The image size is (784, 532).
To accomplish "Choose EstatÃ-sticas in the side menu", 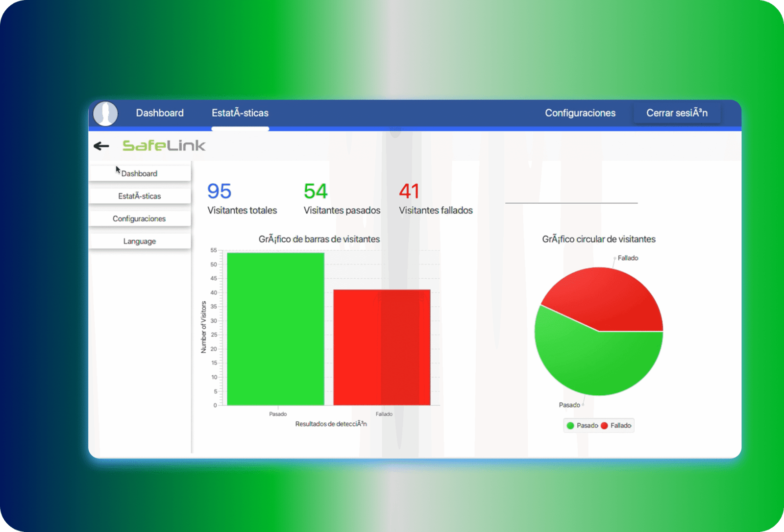I will pyautogui.click(x=140, y=196).
